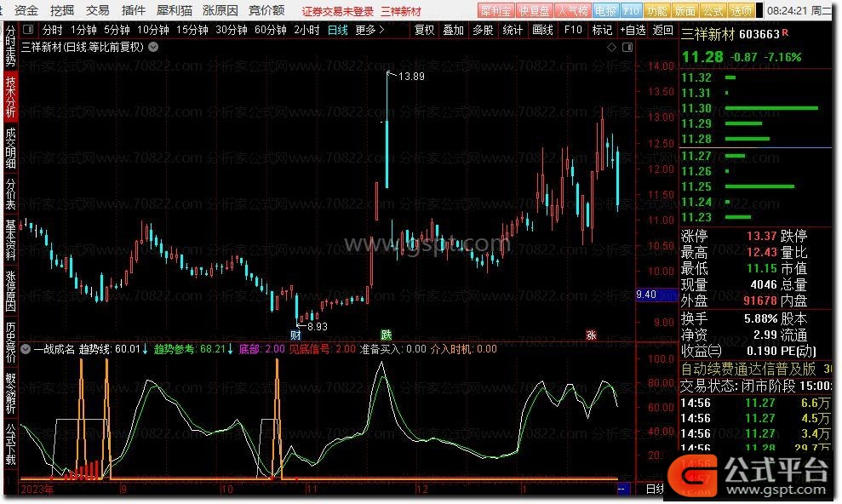Image resolution: width=842 pixels, height=504 pixels.
Task: Open the 概念解析 sidebar tab
Action: tap(10, 392)
